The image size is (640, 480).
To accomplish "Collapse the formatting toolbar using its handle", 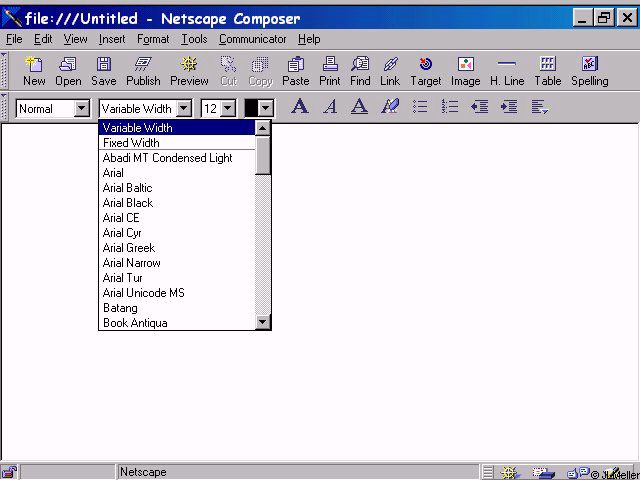I will point(4,107).
